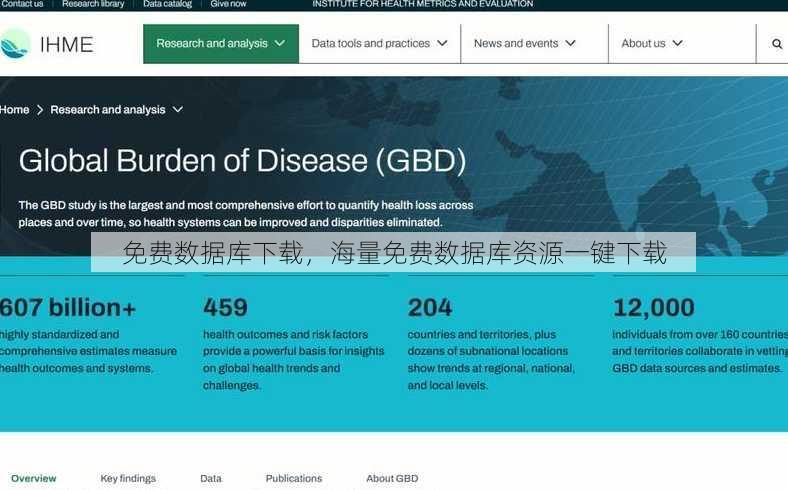Click the Give now link

(228, 4)
